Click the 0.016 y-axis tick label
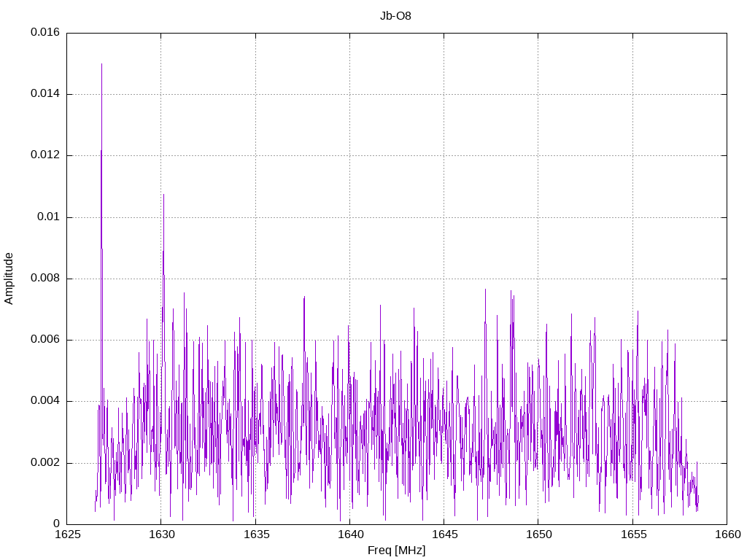 (44, 33)
